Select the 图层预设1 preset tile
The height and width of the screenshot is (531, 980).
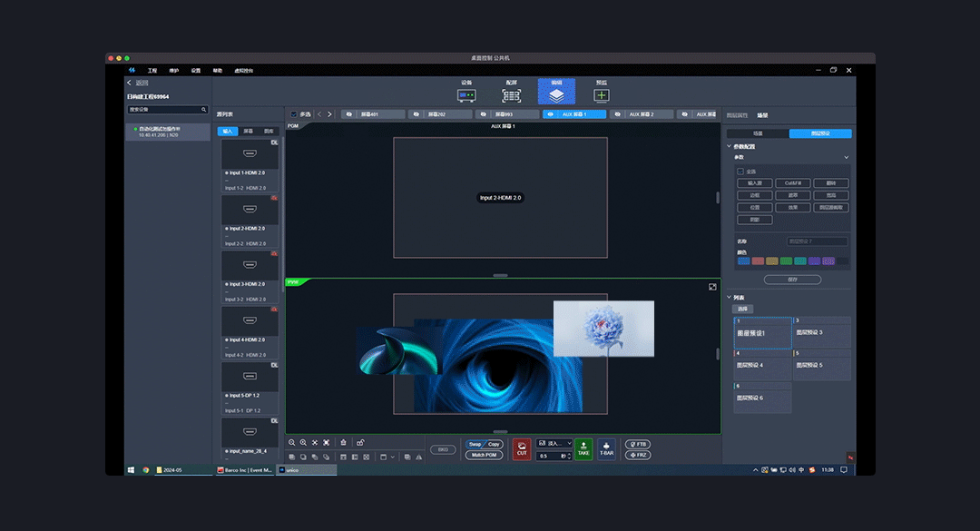(x=762, y=333)
